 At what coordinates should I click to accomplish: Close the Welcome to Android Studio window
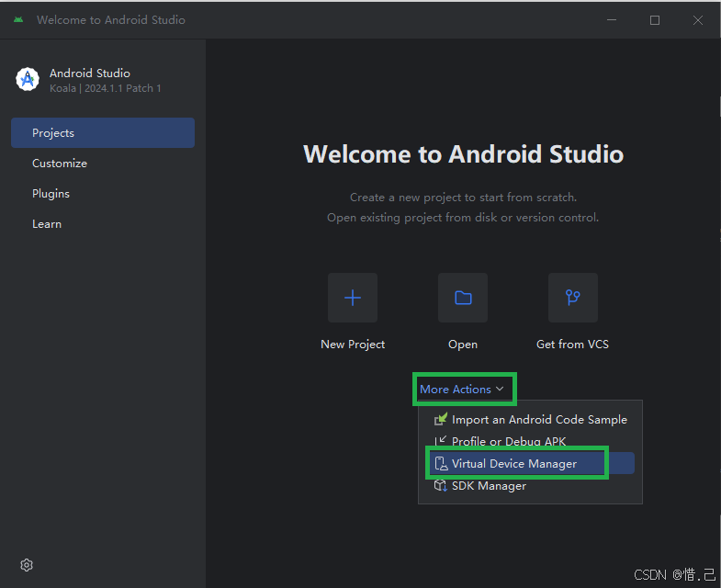(x=698, y=20)
